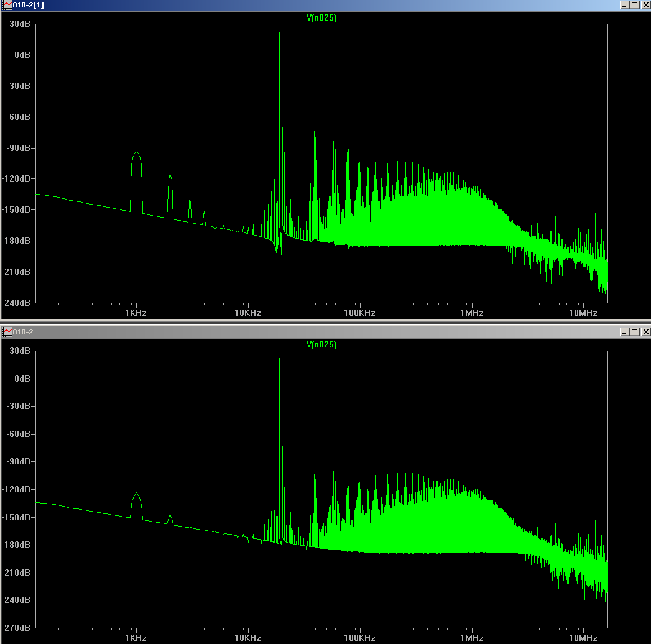Click the 1KHz axis label in top plot
The width and height of the screenshot is (651, 644).
point(136,313)
